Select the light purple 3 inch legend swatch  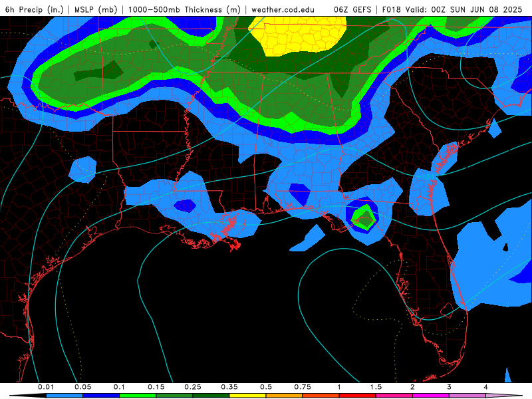coord(467,396)
